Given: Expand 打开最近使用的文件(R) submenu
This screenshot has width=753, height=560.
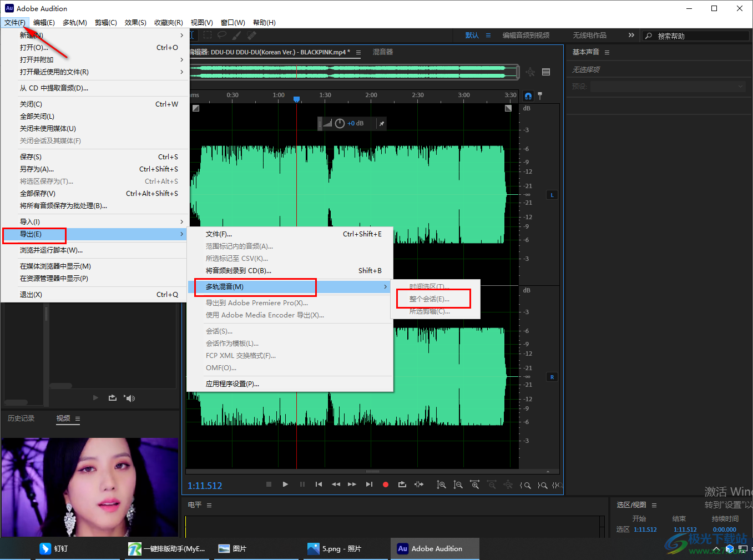Looking at the screenshot, I should pyautogui.click(x=94, y=72).
